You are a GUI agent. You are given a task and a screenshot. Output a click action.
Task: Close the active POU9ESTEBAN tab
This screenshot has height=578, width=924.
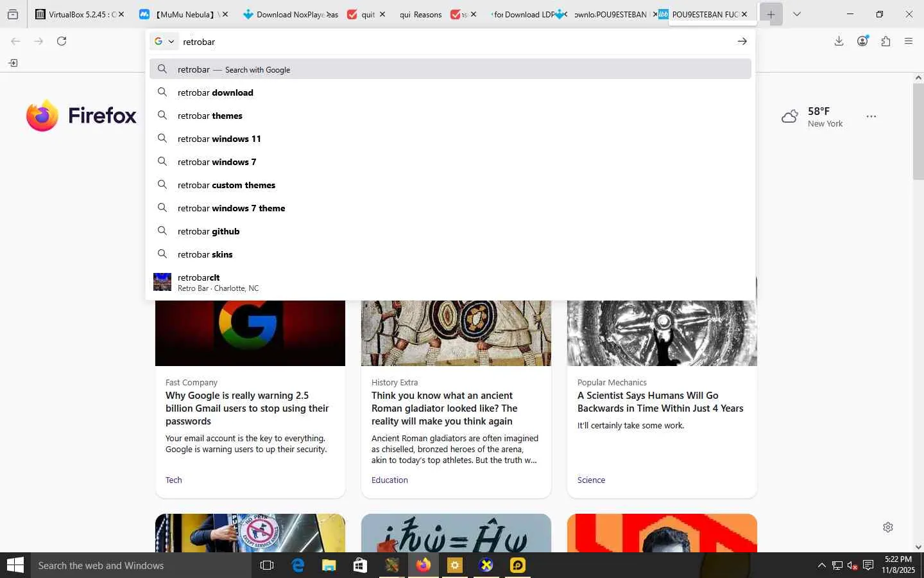pyautogui.click(x=744, y=14)
